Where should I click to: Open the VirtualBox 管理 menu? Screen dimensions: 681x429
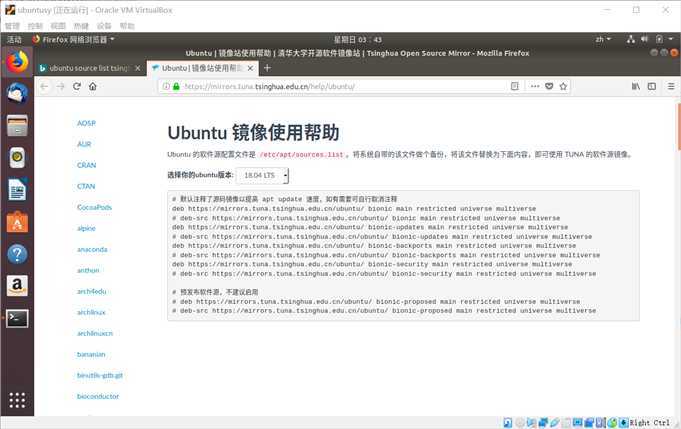12,26
